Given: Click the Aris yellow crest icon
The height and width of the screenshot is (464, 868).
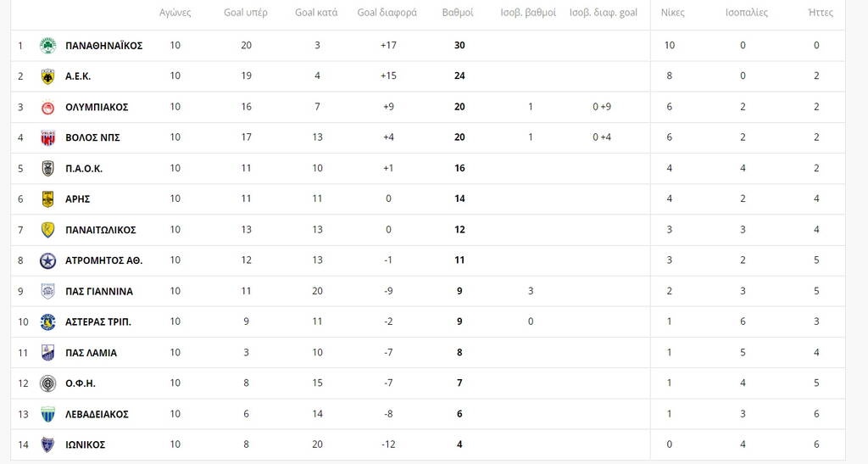Looking at the screenshot, I should click(47, 199).
